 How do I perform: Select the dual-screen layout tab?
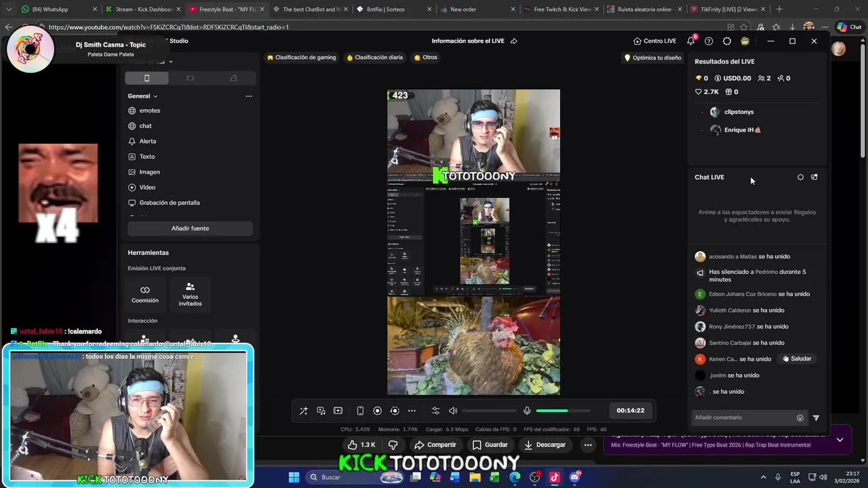tap(233, 78)
